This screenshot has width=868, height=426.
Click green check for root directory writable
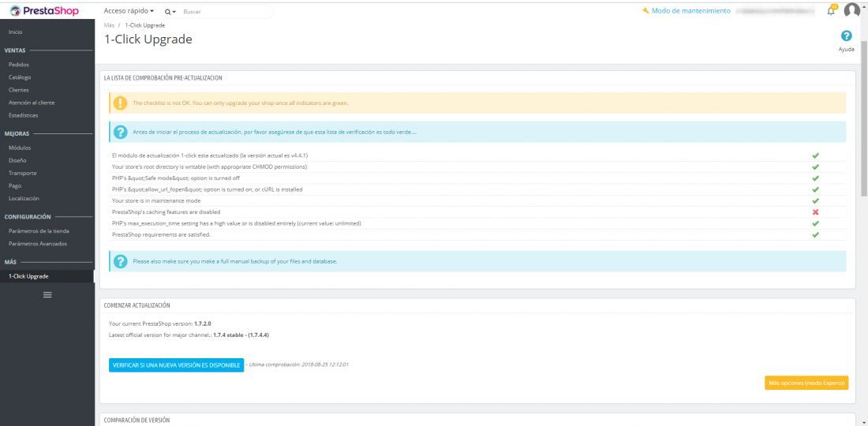(x=815, y=166)
